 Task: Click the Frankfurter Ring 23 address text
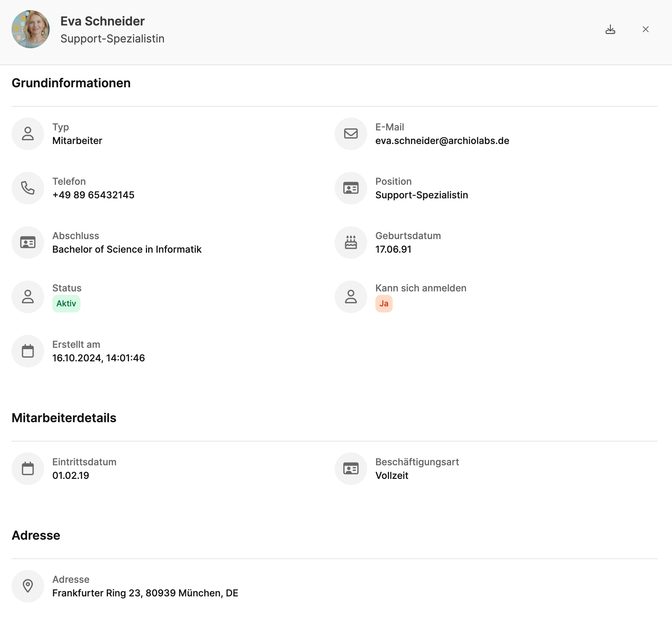[145, 593]
